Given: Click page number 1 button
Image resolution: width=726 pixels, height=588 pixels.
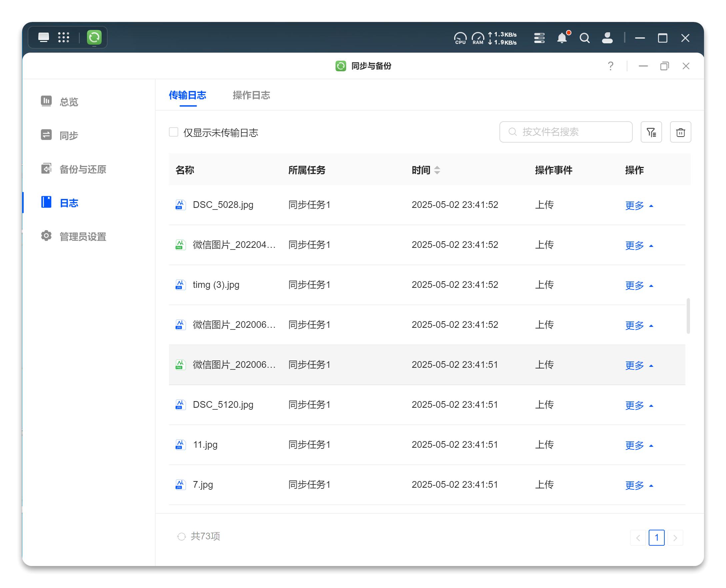Looking at the screenshot, I should pyautogui.click(x=656, y=538).
